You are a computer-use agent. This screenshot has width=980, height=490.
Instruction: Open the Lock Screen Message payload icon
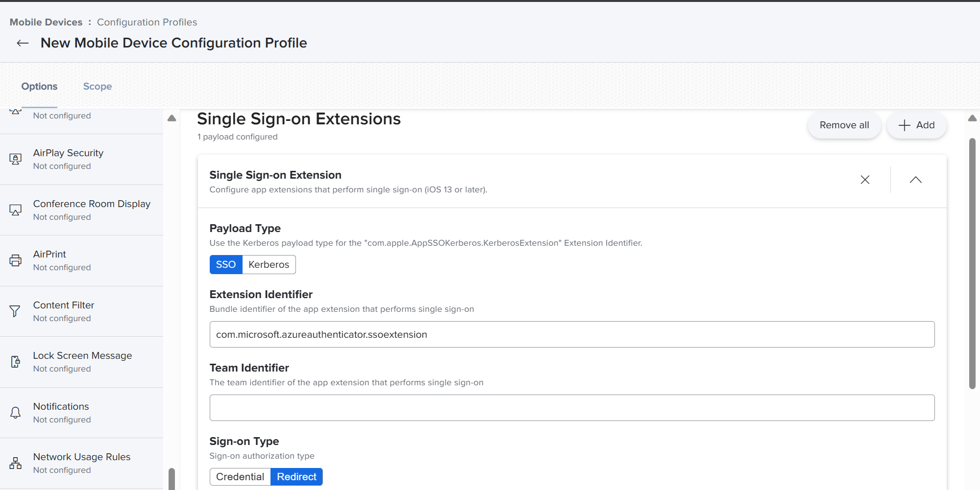(x=15, y=361)
